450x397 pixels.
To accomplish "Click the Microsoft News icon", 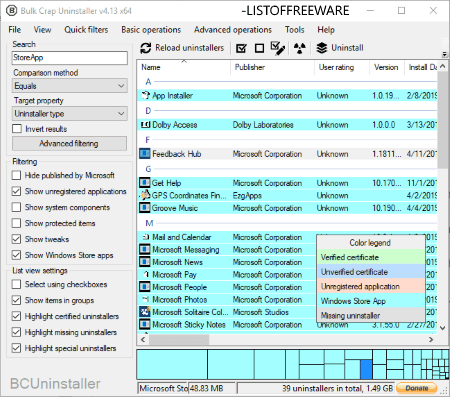I will 145,262.
